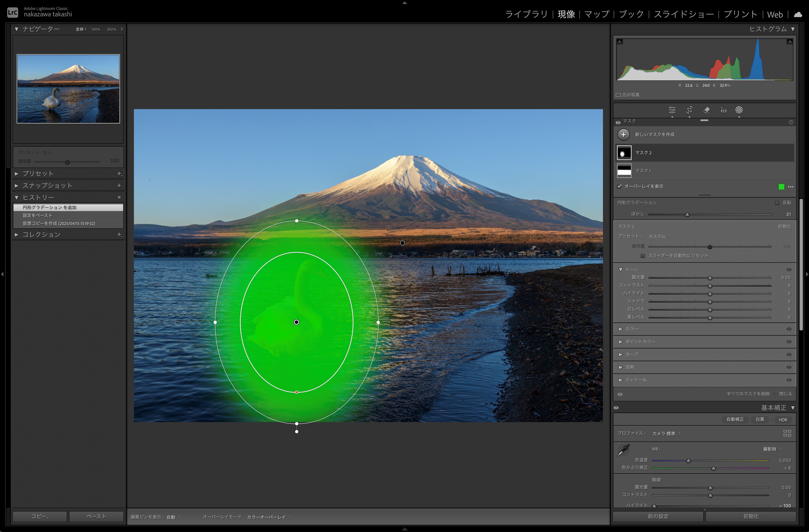
Task: Toggle the show overlay checkbox
Action: [619, 186]
